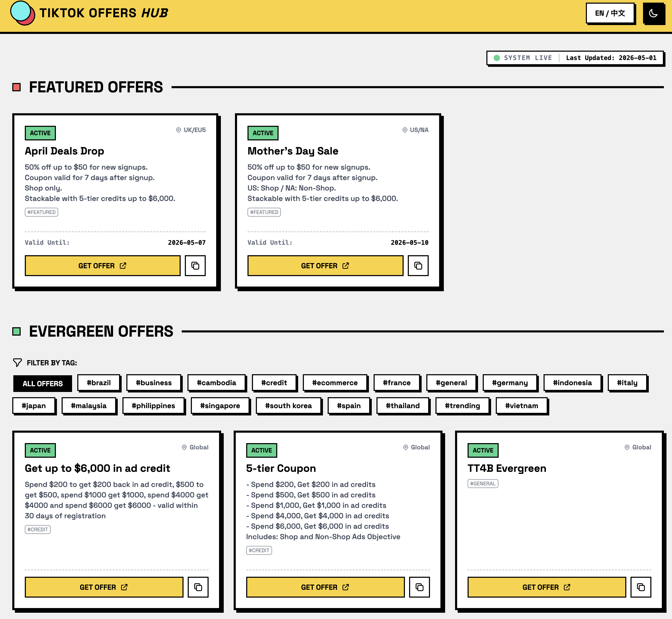672x619 pixels.
Task: Copy the TT4B Evergreen offer link
Action: pyautogui.click(x=641, y=587)
